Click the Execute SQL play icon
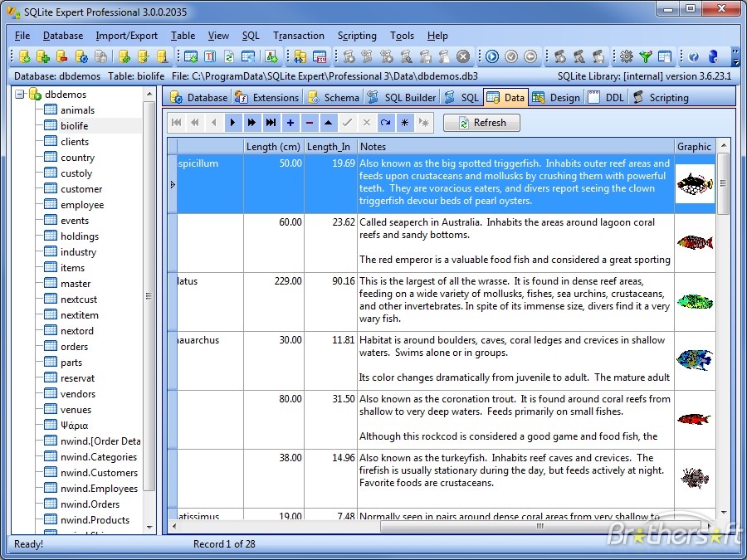 tap(492, 56)
